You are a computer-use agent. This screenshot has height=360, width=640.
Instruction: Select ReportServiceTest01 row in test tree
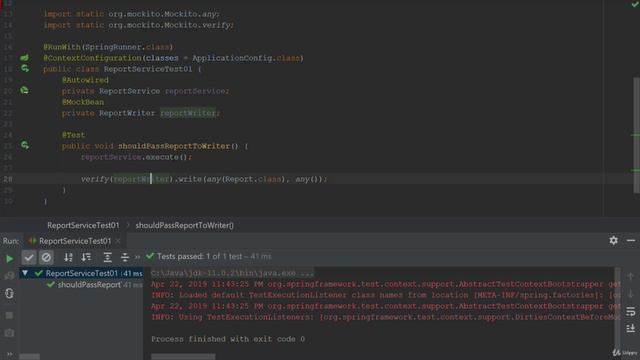81,273
